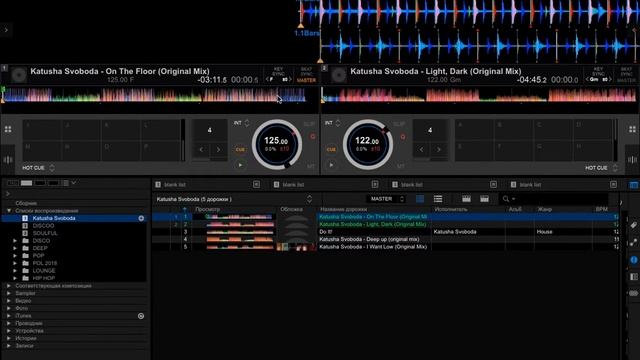Select 'Katusha Svoboda - Deep up (original mix)' track
Screen dimensions: 640x360
coord(369,239)
